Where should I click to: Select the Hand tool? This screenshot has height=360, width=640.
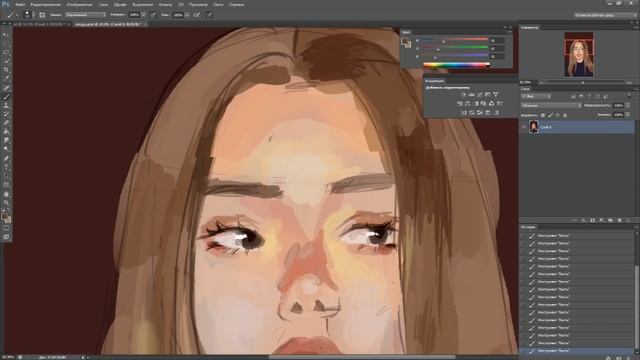tap(6, 194)
